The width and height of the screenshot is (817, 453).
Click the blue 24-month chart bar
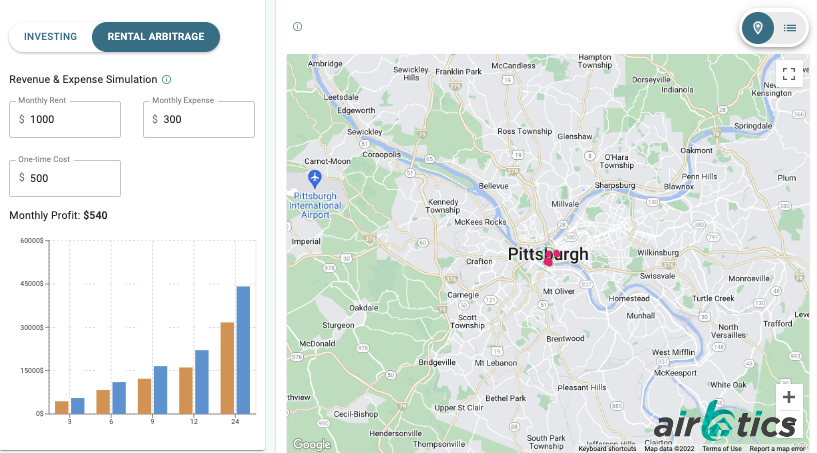243,350
